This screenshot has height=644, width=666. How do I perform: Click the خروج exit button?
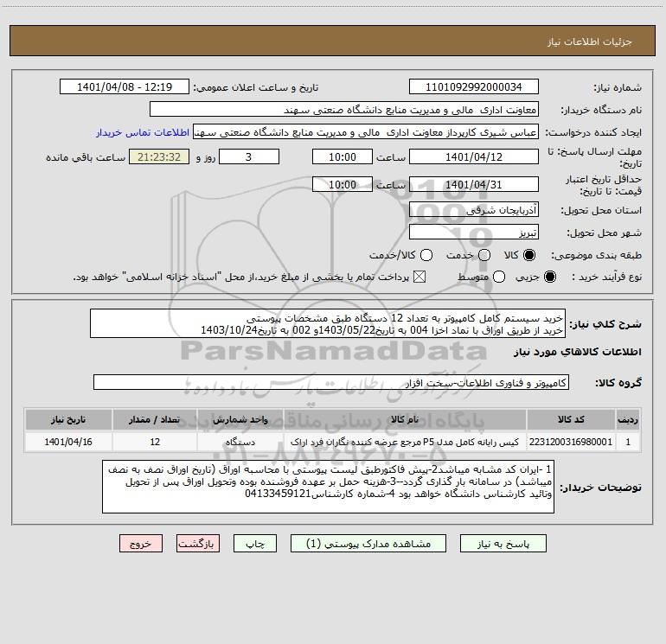click(x=141, y=544)
